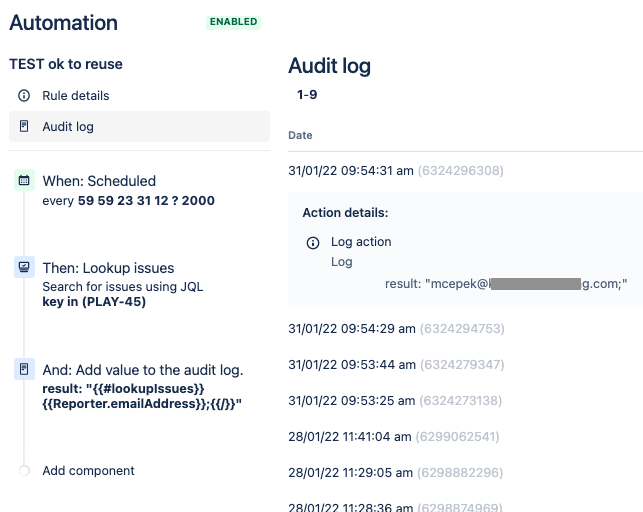Click the Log action info icon
The width and height of the screenshot is (643, 512).
[x=313, y=243]
